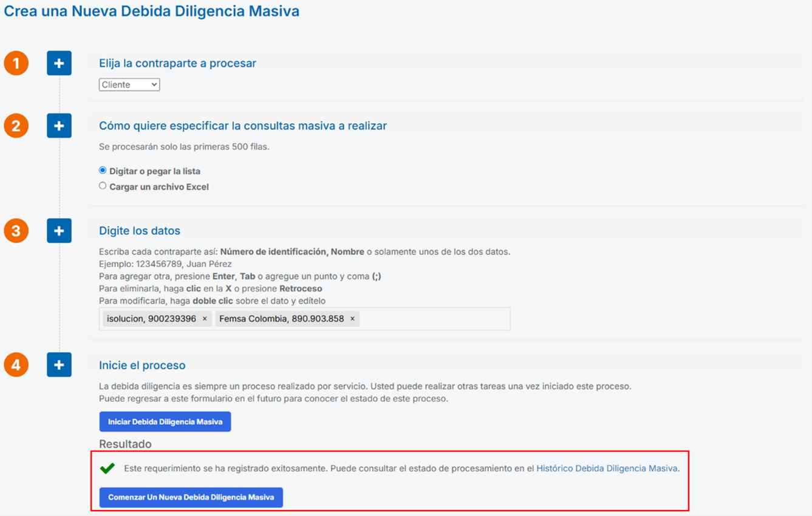The width and height of the screenshot is (812, 516).
Task: Click the blue plus icon beside step 2
Action: (59, 126)
